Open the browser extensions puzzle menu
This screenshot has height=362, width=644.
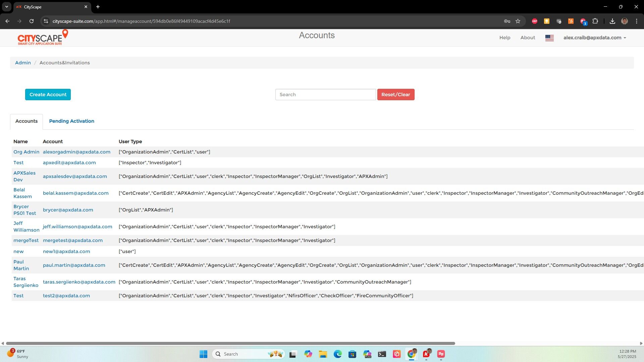click(x=596, y=21)
